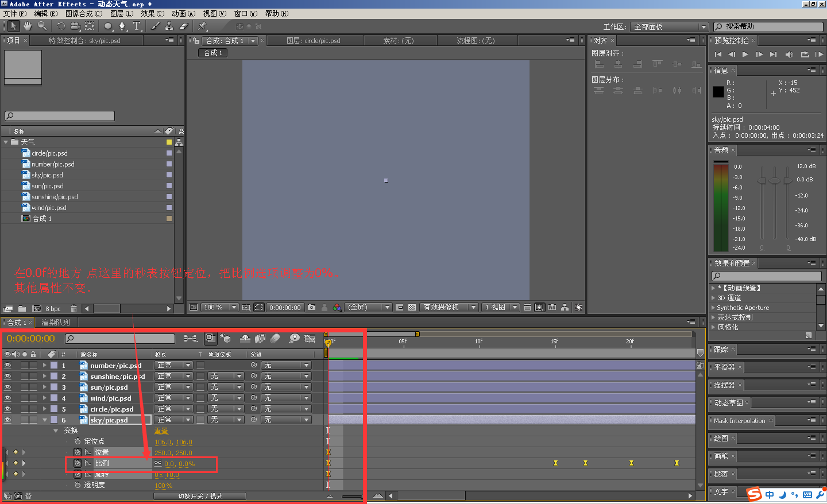The image size is (827, 504).
Task: Click the draft 3D cube icon in timeline
Action: point(225,339)
